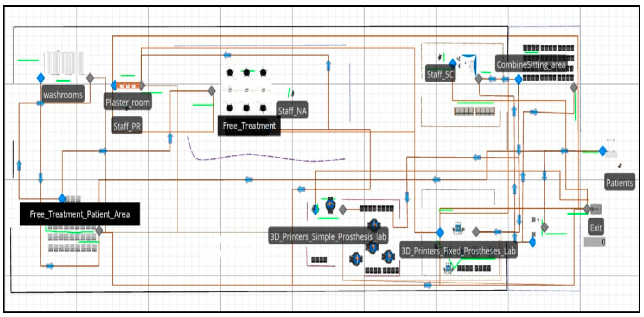Click blue node of Patients source

(603, 151)
